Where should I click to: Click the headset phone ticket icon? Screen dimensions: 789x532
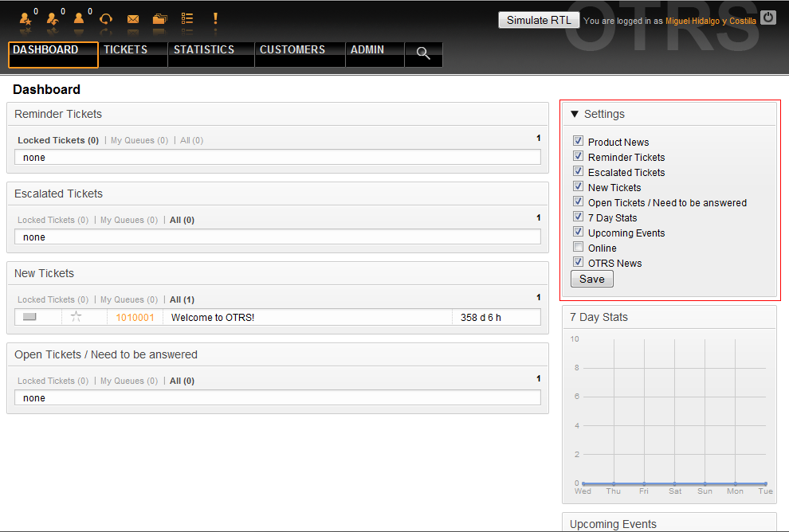(106, 18)
